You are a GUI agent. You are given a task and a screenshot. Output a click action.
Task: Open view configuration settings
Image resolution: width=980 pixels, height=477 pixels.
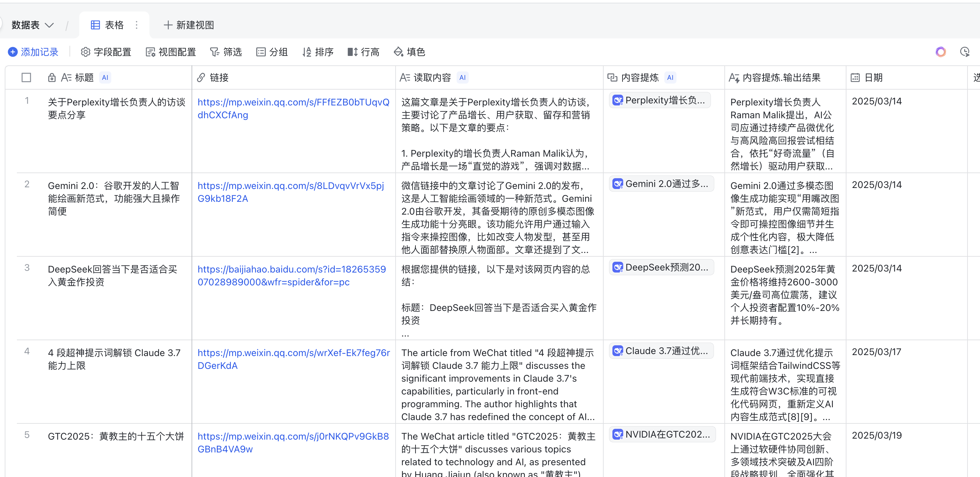(171, 52)
